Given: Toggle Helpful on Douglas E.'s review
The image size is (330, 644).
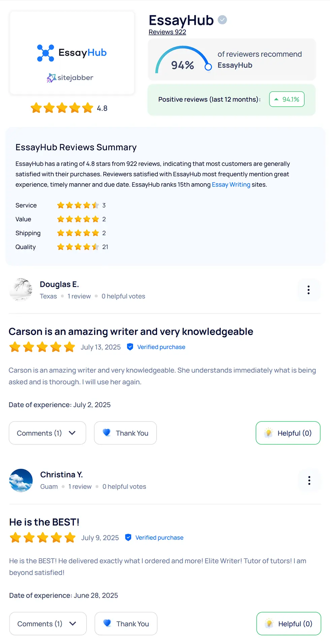Looking at the screenshot, I should (x=288, y=433).
